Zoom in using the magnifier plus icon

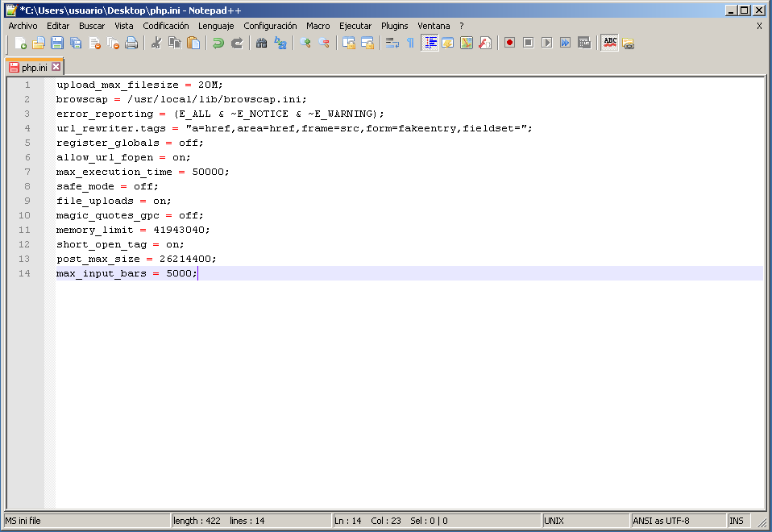(x=305, y=43)
